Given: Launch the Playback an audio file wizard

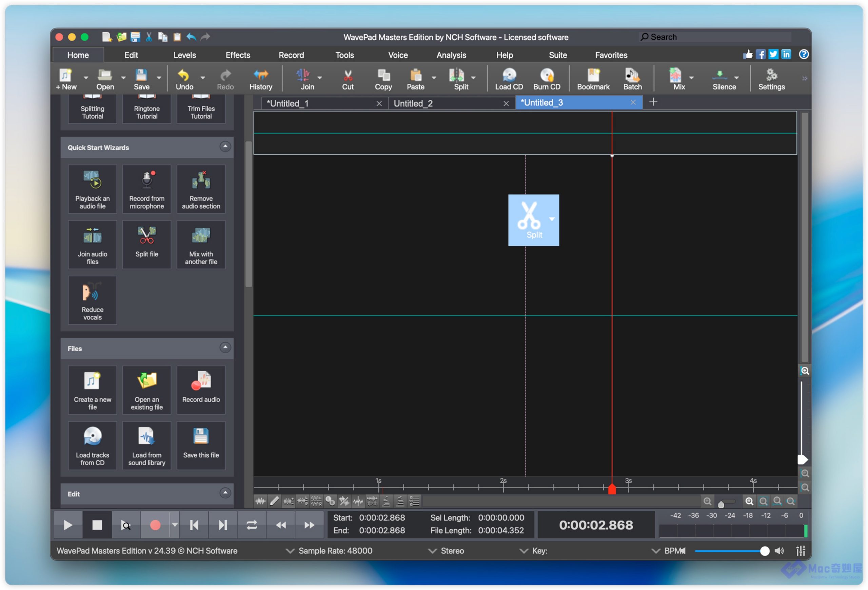Looking at the screenshot, I should tap(92, 189).
